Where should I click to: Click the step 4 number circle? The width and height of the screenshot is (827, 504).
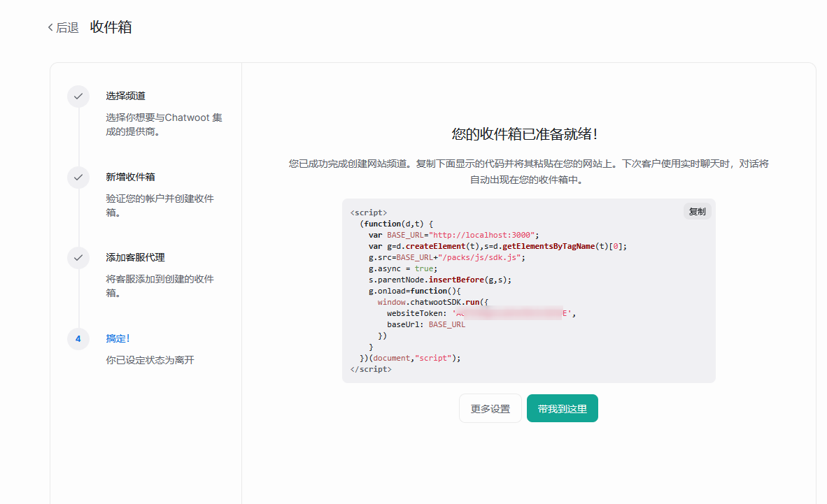click(78, 339)
